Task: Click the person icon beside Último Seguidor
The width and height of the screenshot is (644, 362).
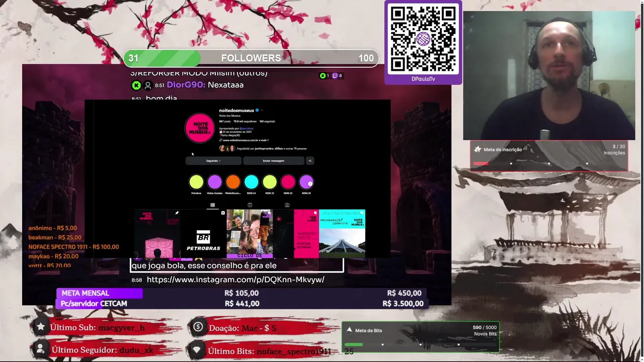Action: point(40,349)
